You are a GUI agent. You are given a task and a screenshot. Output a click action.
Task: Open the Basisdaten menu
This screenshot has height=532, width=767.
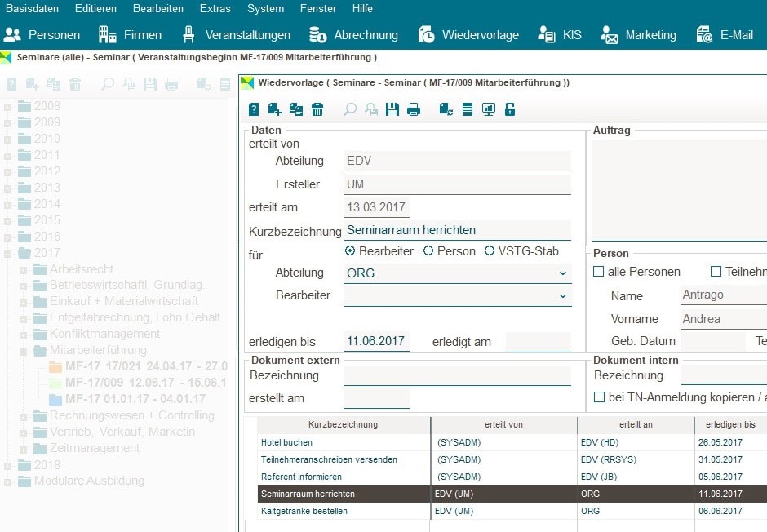coord(33,8)
